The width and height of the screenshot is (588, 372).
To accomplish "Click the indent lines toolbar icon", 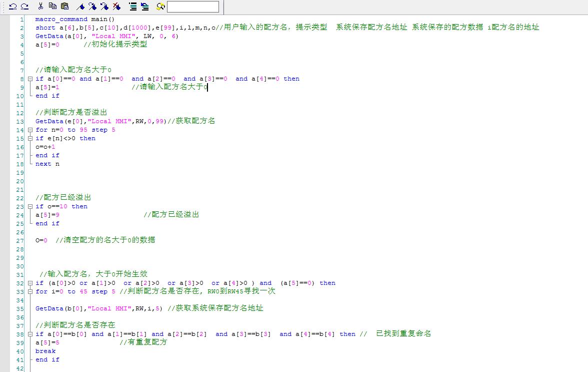I will [132, 7].
